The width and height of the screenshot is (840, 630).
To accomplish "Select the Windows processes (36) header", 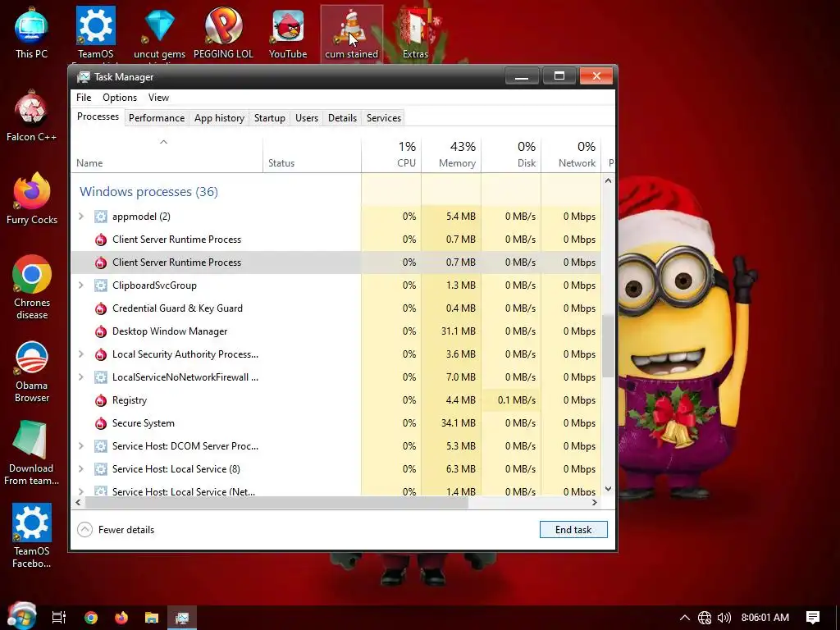I will pyautogui.click(x=148, y=192).
